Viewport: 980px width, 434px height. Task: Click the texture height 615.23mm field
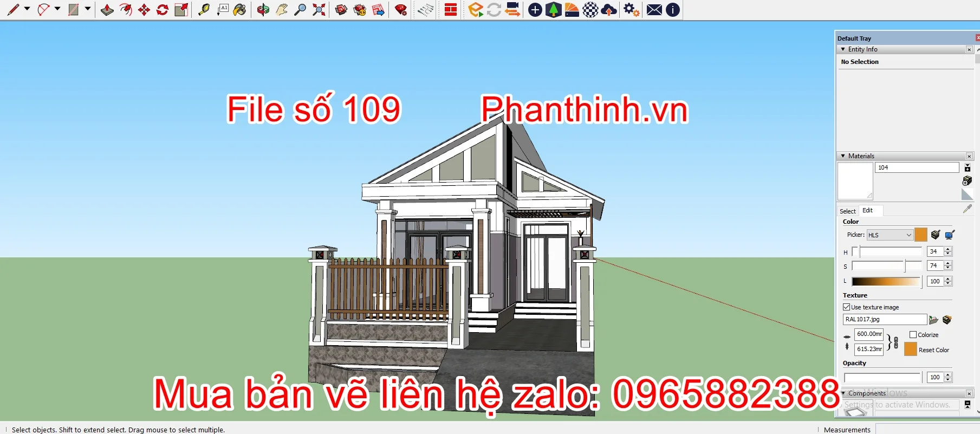[869, 349]
